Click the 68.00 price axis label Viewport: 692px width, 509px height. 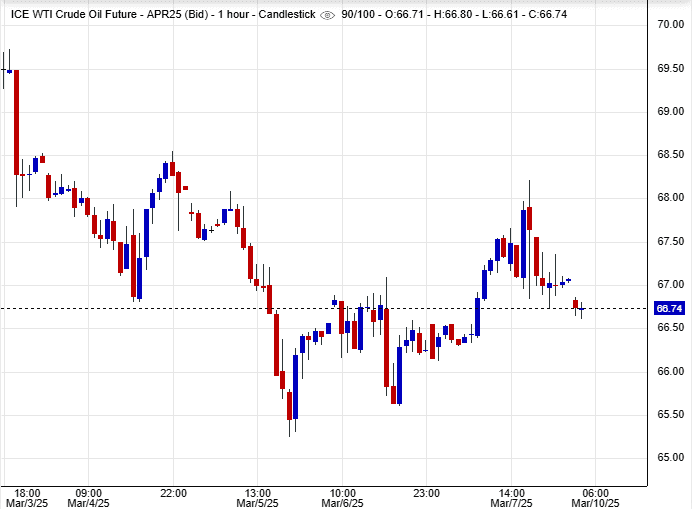pos(668,197)
